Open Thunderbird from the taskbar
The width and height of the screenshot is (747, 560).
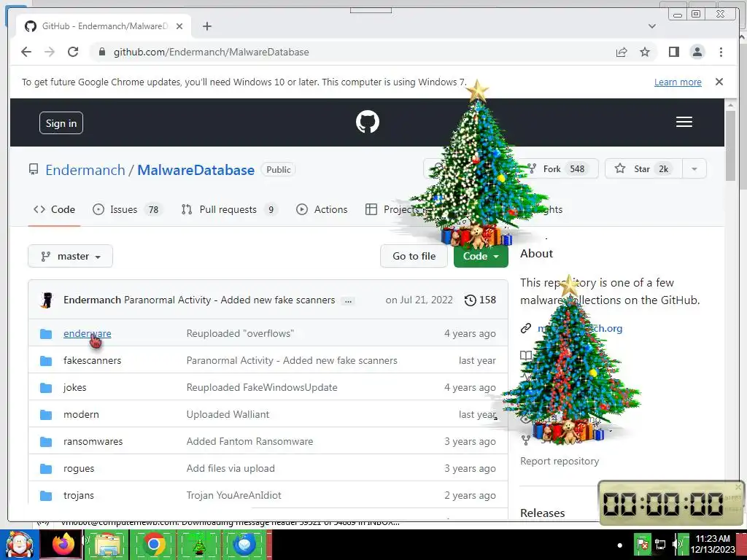point(244,544)
